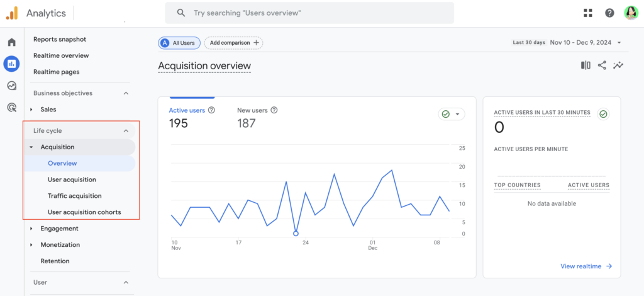Viewport: 644px width, 296px height.
Task: Open the chart data quality check dropdown
Action: 452,114
